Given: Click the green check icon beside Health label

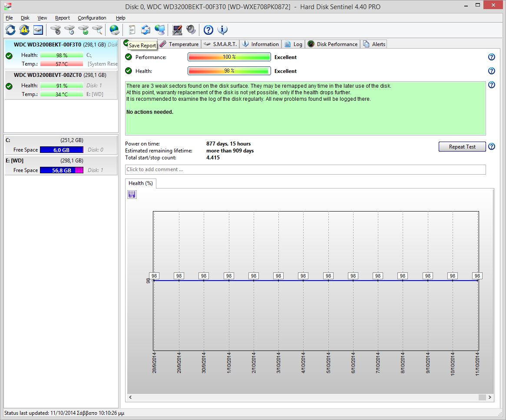Looking at the screenshot, I should tap(129, 71).
